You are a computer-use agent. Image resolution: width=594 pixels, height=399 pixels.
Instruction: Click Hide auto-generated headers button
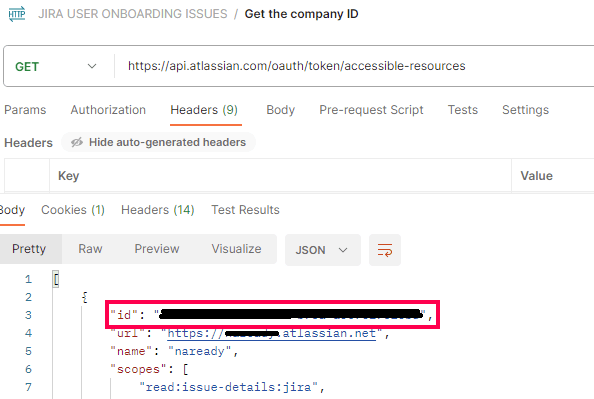[158, 142]
